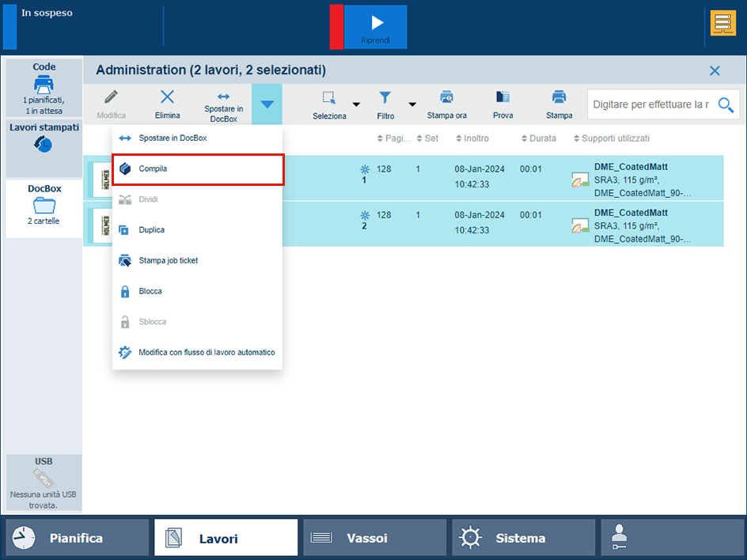Open the Sistema tab

(524, 538)
